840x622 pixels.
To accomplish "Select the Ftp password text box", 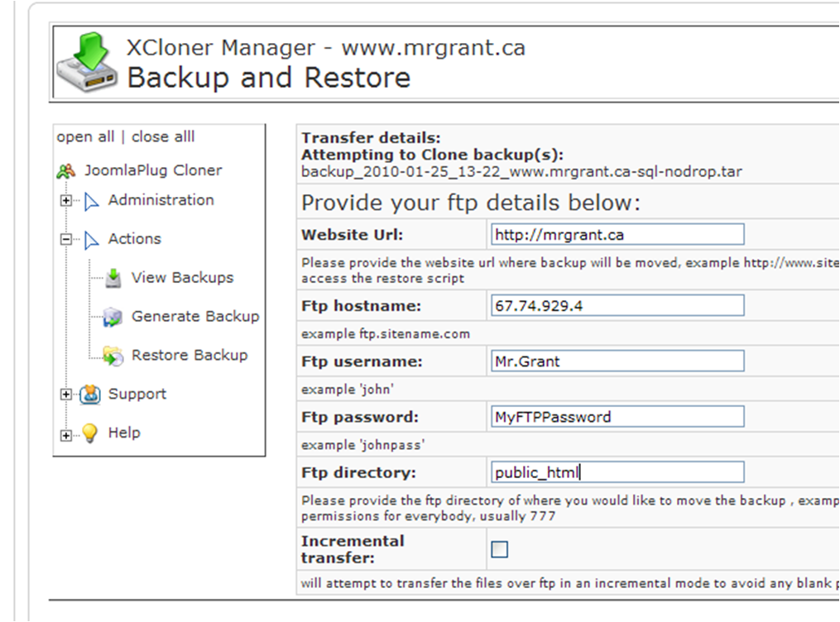I will tap(617, 417).
